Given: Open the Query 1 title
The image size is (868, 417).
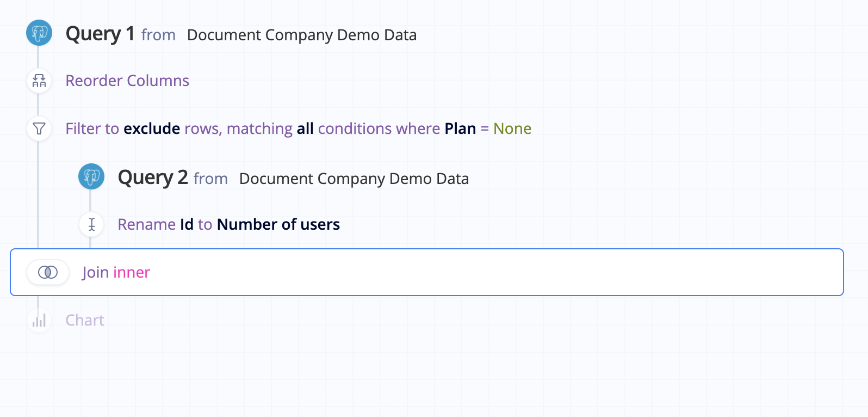Looking at the screenshot, I should tap(100, 34).
